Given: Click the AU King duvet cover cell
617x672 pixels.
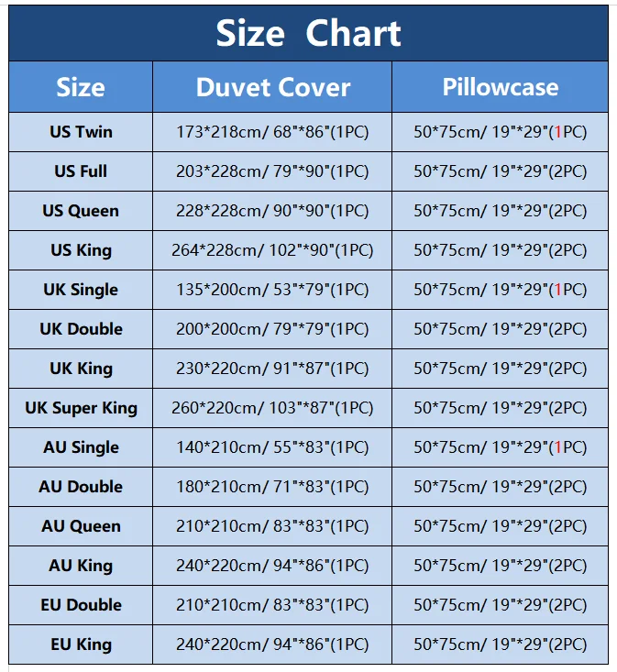Looking at the screenshot, I should [x=272, y=566].
